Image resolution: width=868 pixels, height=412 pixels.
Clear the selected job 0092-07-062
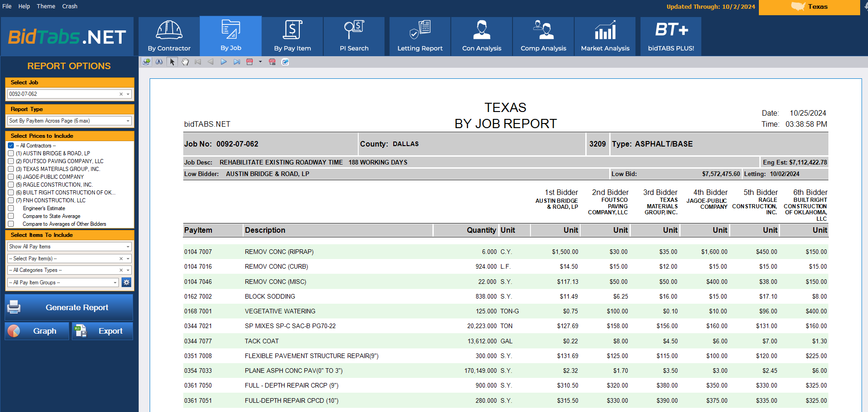point(121,94)
